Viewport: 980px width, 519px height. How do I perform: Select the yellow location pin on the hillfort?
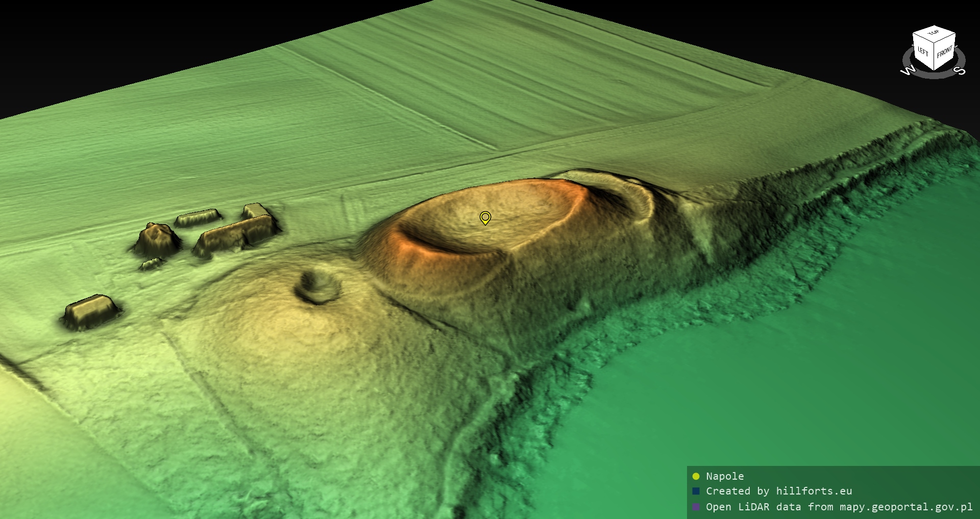485,218
